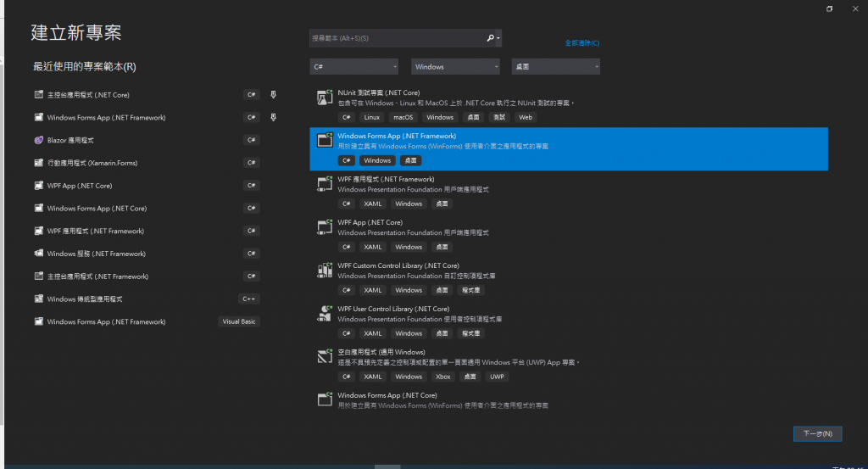Click recent 主控台應用程式 (.NET Framework) icon
Screen dimensions: 868x469
pyautogui.click(x=39, y=276)
